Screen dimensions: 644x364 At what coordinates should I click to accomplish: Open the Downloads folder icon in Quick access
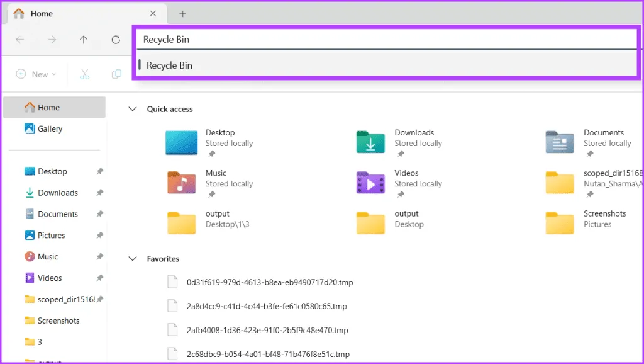pyautogui.click(x=370, y=142)
